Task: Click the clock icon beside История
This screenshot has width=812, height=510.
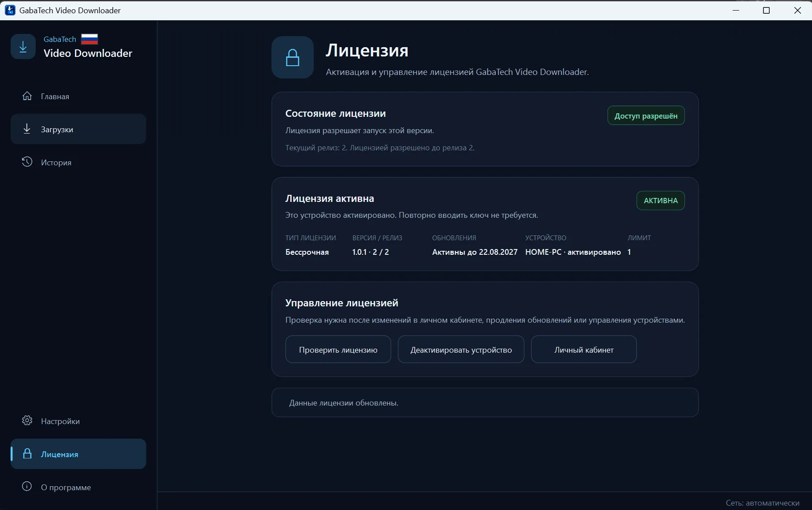Action: pos(27,162)
